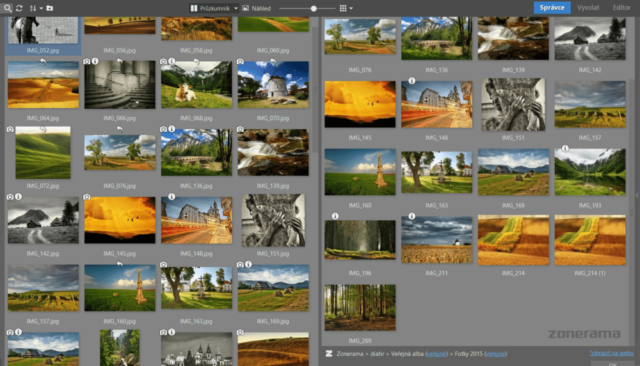Open the grid layout dropdown

pos(351,8)
